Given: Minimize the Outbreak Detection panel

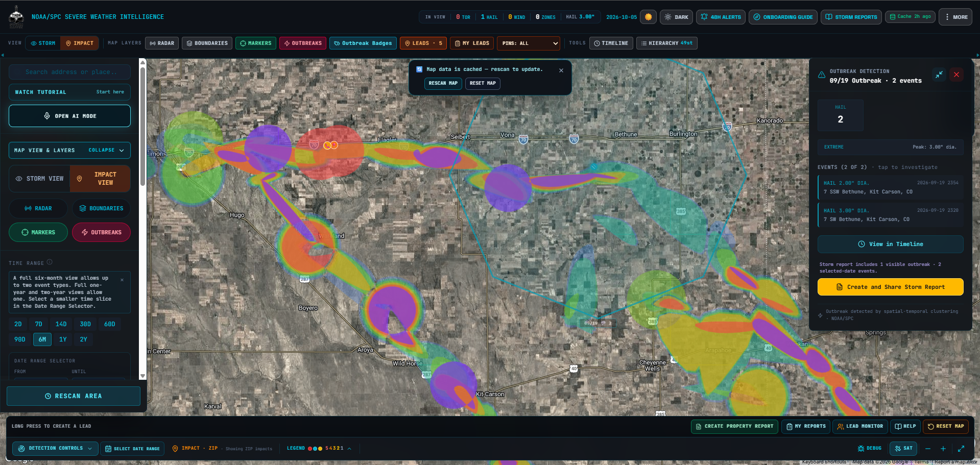Looking at the screenshot, I should click(939, 75).
